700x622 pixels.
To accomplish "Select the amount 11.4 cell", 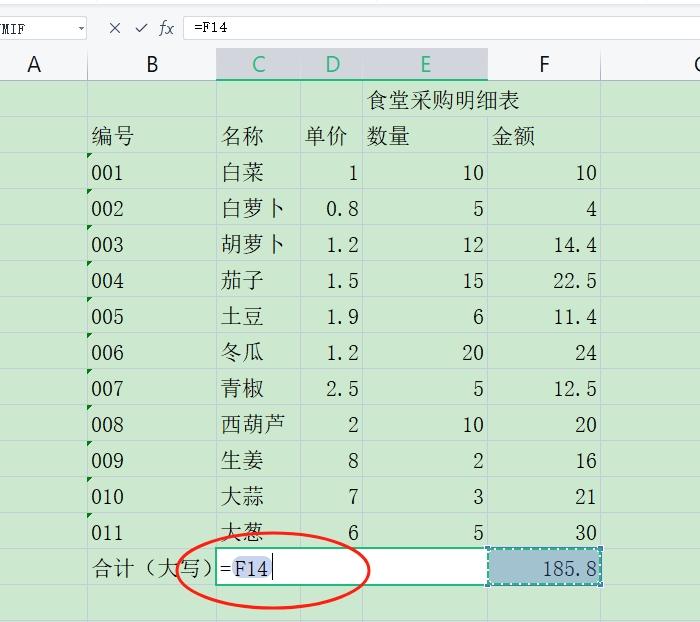I will point(544,316).
